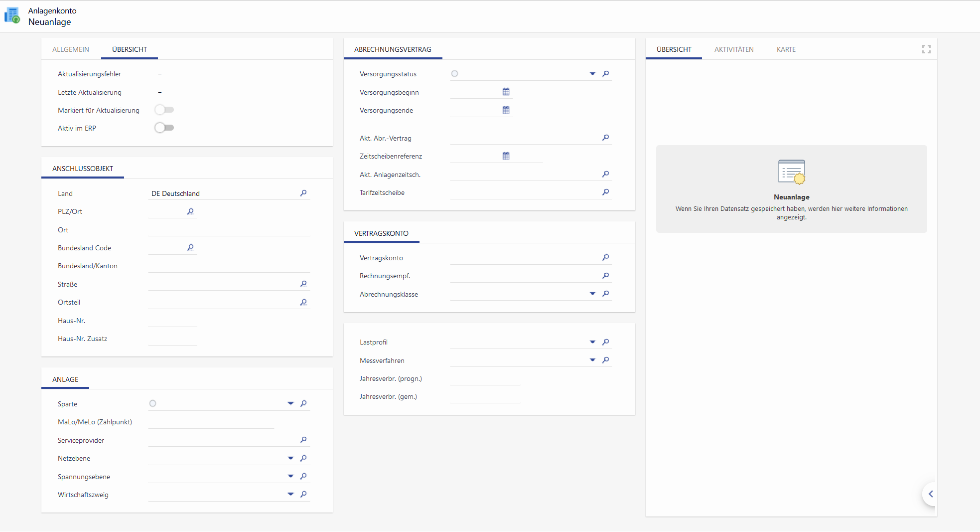Search for Land using lookup icon
This screenshot has height=532, width=980.
click(303, 193)
